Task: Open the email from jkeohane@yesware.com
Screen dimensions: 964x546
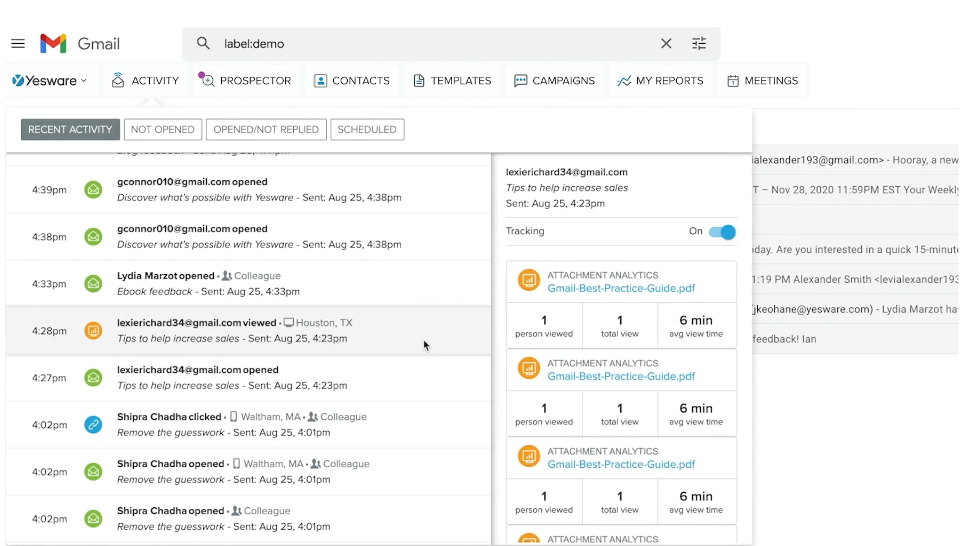Action: [855, 309]
